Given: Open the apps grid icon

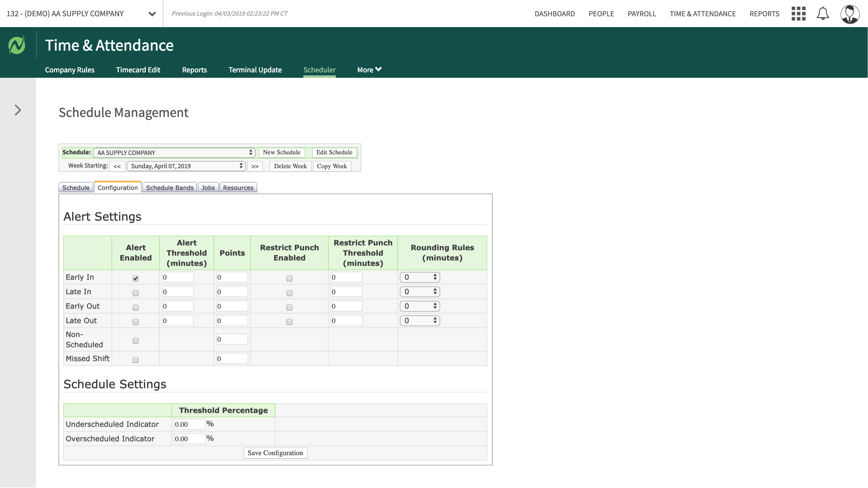Looking at the screenshot, I should pos(798,14).
